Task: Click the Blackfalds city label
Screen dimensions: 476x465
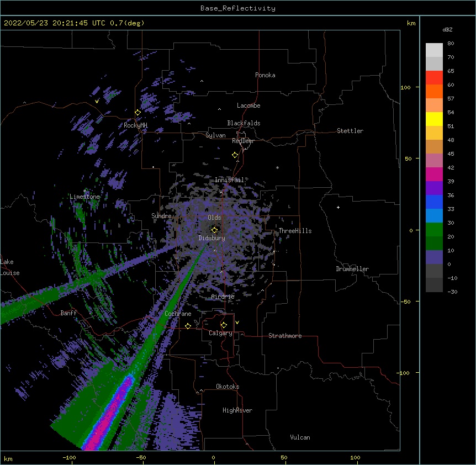Action: (244, 123)
